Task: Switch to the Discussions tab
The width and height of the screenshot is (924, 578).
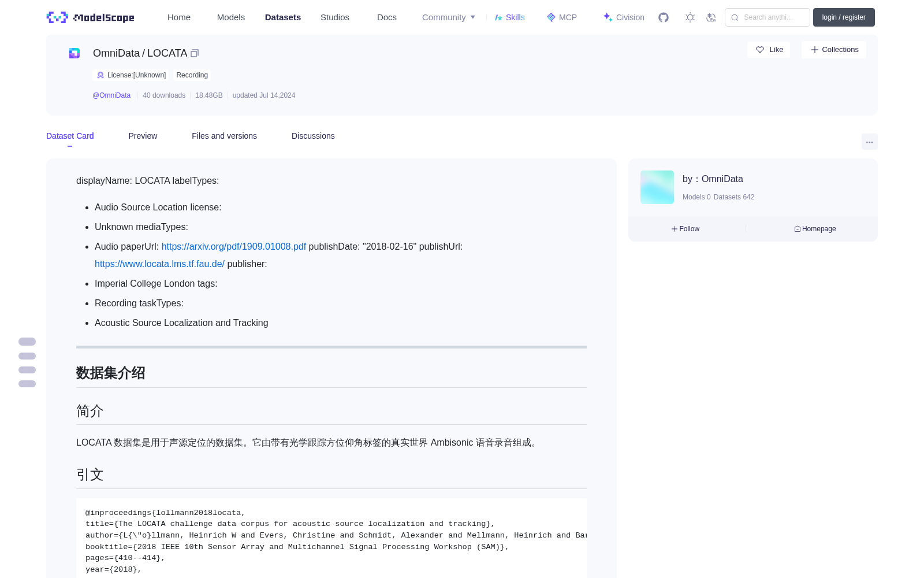Action: pyautogui.click(x=313, y=136)
